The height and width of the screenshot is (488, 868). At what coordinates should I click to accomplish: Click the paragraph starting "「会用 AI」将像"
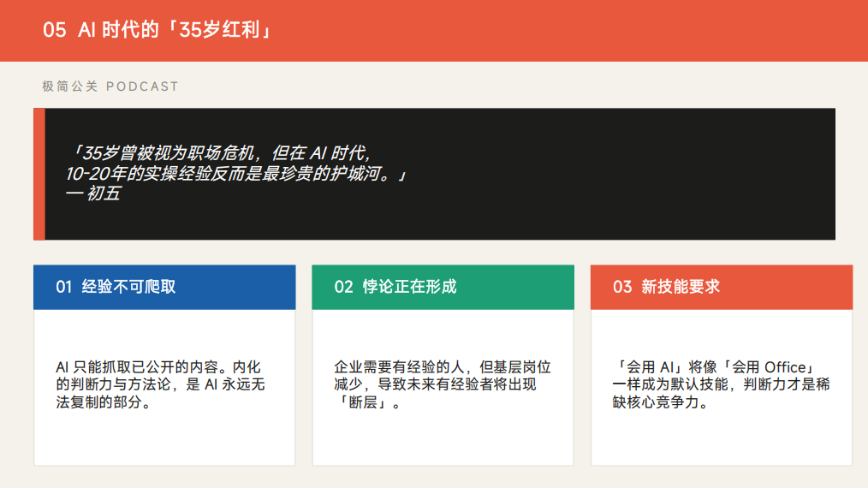[x=721, y=384]
